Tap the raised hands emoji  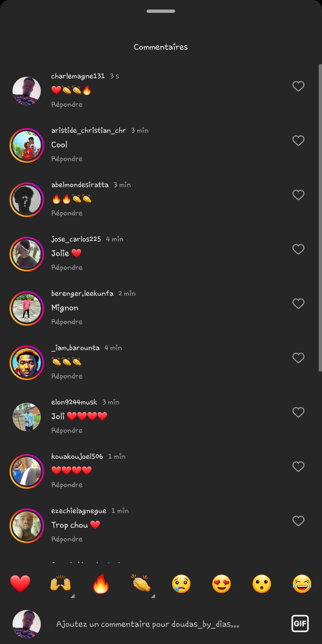61,584
